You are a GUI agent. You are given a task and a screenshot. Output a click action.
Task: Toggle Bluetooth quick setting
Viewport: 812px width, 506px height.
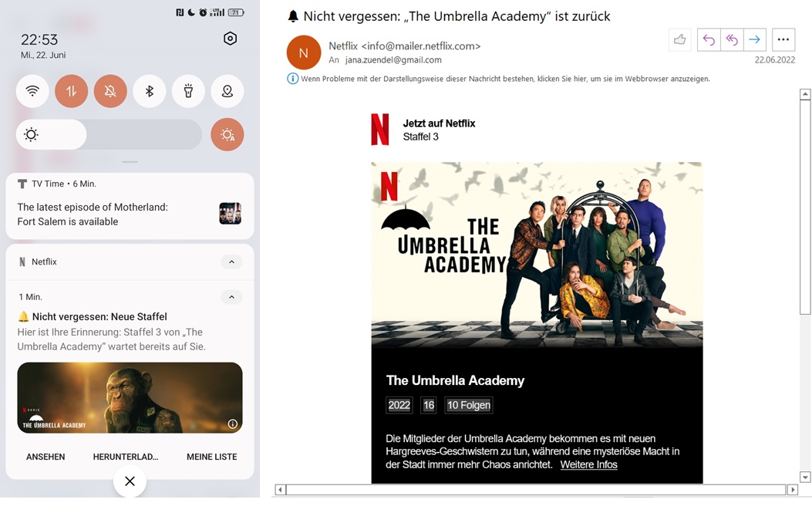(149, 91)
